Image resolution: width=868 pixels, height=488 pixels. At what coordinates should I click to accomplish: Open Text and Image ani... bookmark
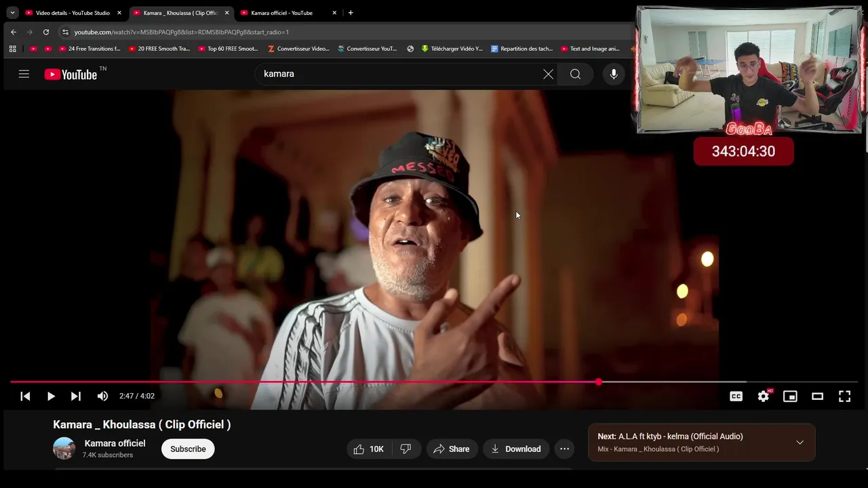[591, 49]
